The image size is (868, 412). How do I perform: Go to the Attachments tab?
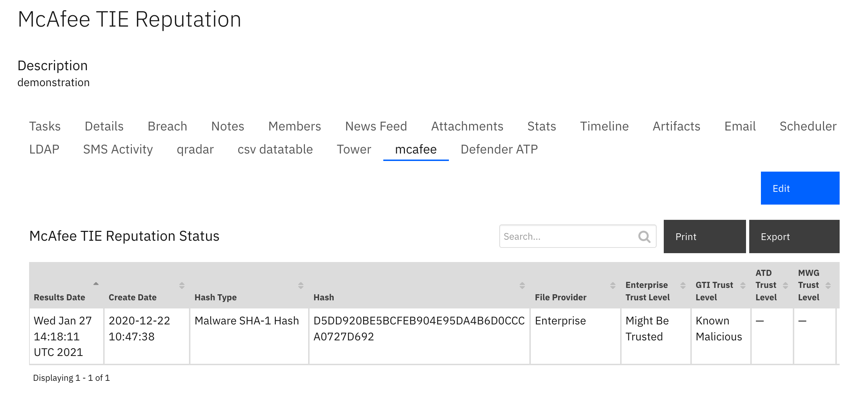[467, 126]
